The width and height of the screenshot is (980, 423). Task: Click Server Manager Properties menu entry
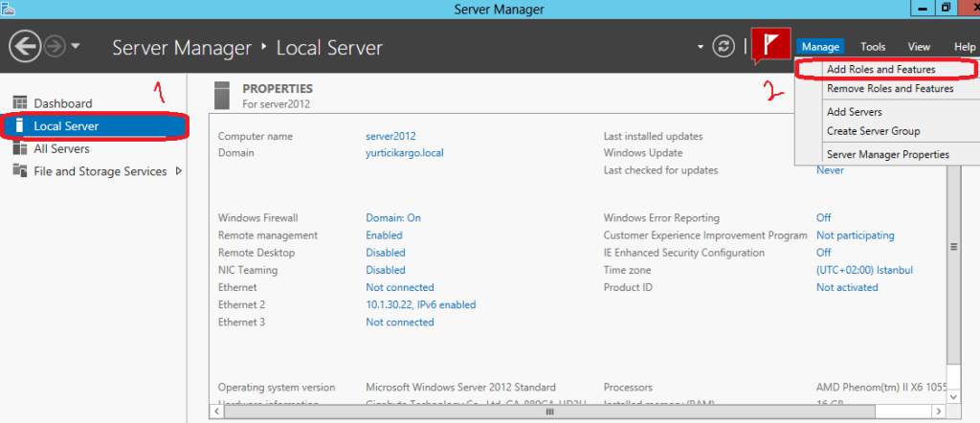[887, 154]
